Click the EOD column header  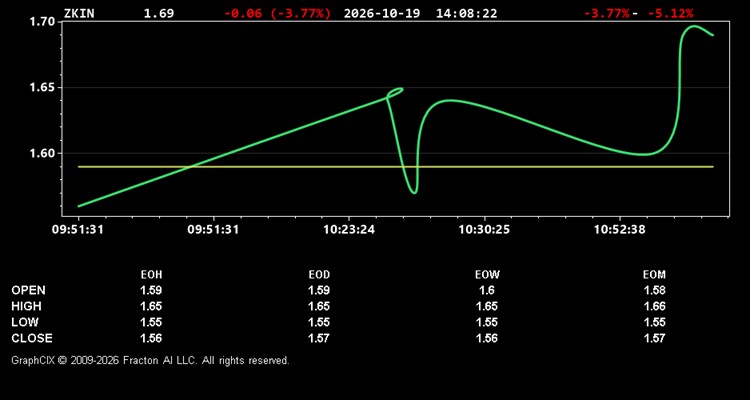(x=319, y=275)
